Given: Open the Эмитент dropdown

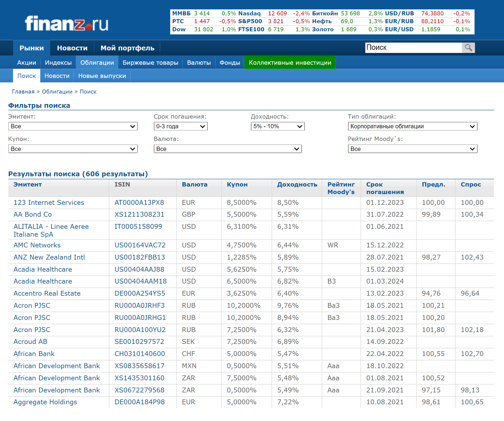Looking at the screenshot, I should (73, 126).
